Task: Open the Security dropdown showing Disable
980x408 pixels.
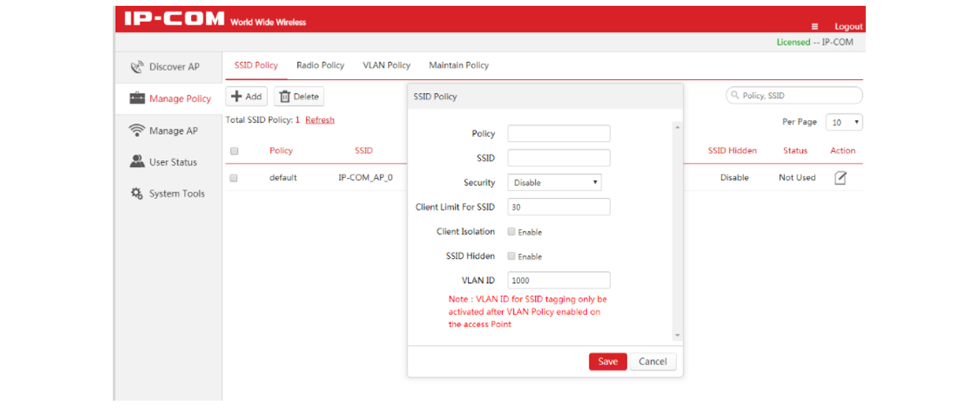Action: pos(555,183)
